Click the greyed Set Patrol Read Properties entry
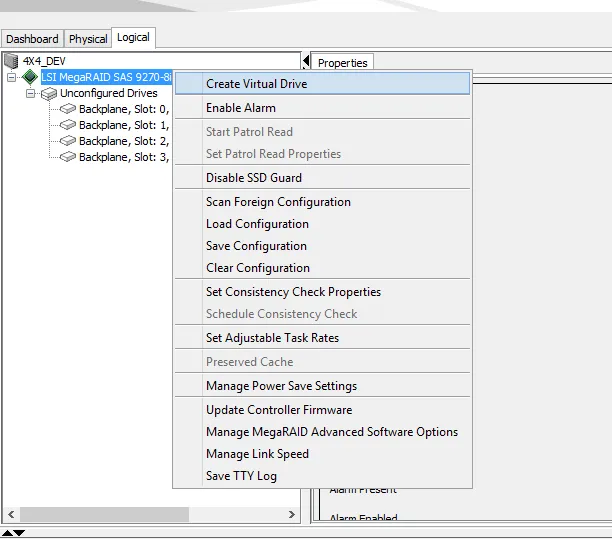This screenshot has height=539, width=612. [322, 154]
